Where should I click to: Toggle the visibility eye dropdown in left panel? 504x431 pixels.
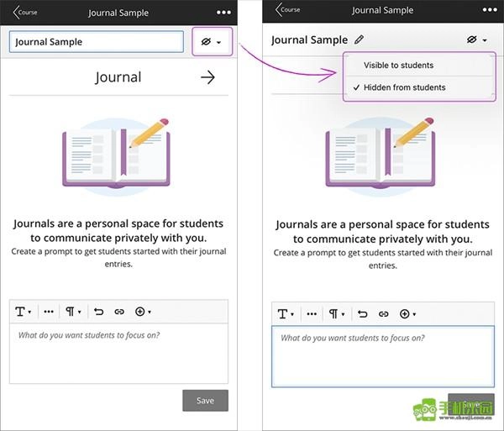click(x=212, y=42)
